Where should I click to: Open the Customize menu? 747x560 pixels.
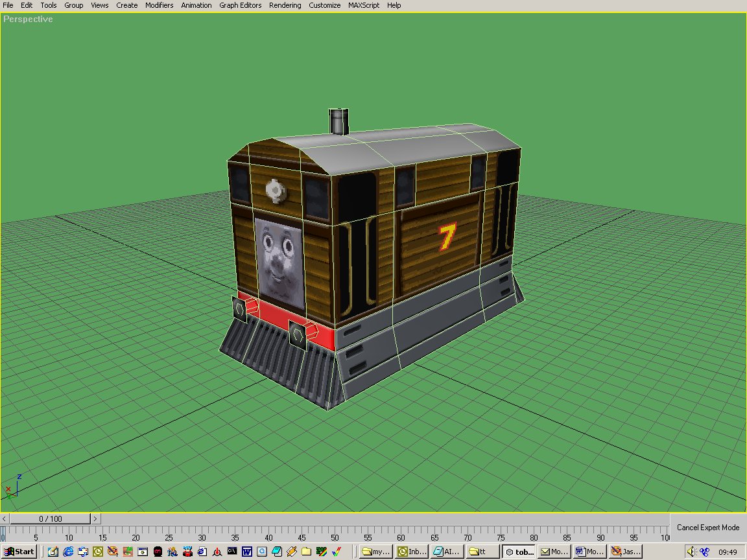[324, 5]
